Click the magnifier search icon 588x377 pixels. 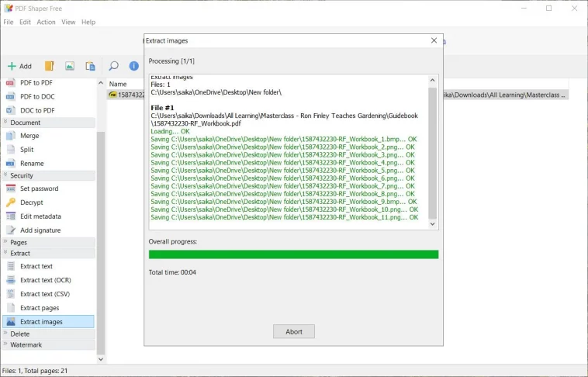(x=113, y=66)
